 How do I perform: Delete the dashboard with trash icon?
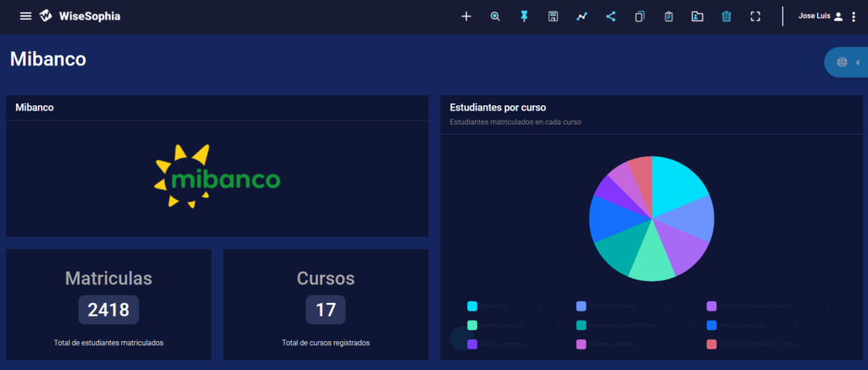coord(726,17)
